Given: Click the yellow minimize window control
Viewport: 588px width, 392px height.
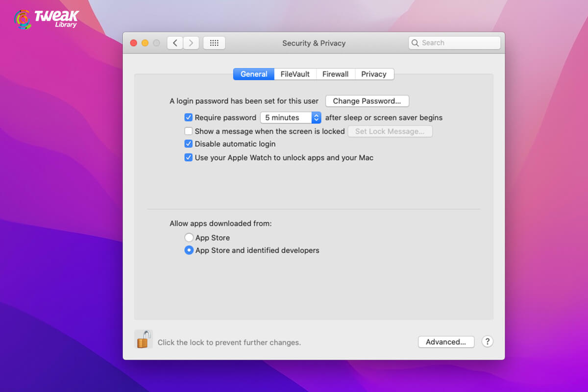Looking at the screenshot, I should (145, 43).
